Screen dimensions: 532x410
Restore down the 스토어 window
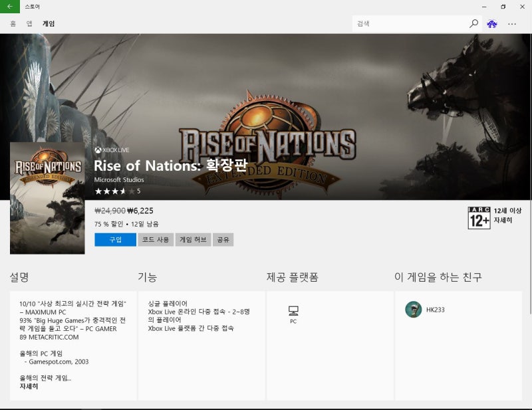pos(503,7)
